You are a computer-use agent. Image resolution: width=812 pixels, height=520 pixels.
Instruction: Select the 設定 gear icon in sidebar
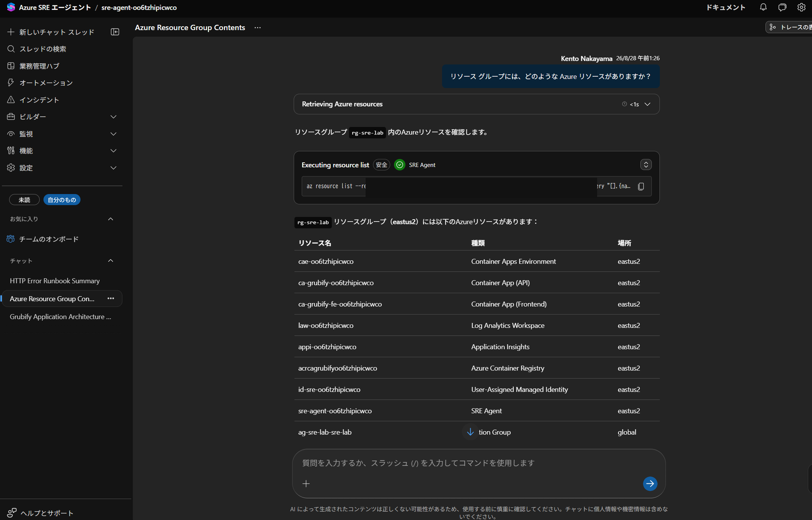tap(11, 168)
